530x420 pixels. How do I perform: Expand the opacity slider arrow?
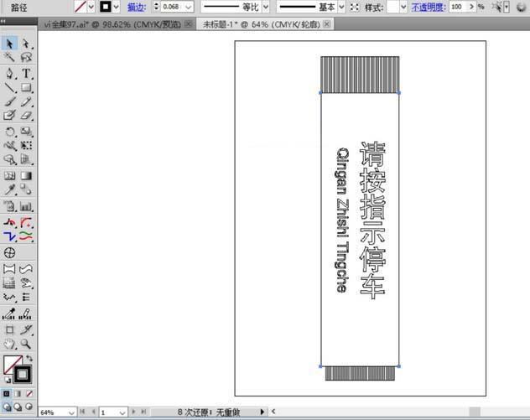click(x=471, y=7)
